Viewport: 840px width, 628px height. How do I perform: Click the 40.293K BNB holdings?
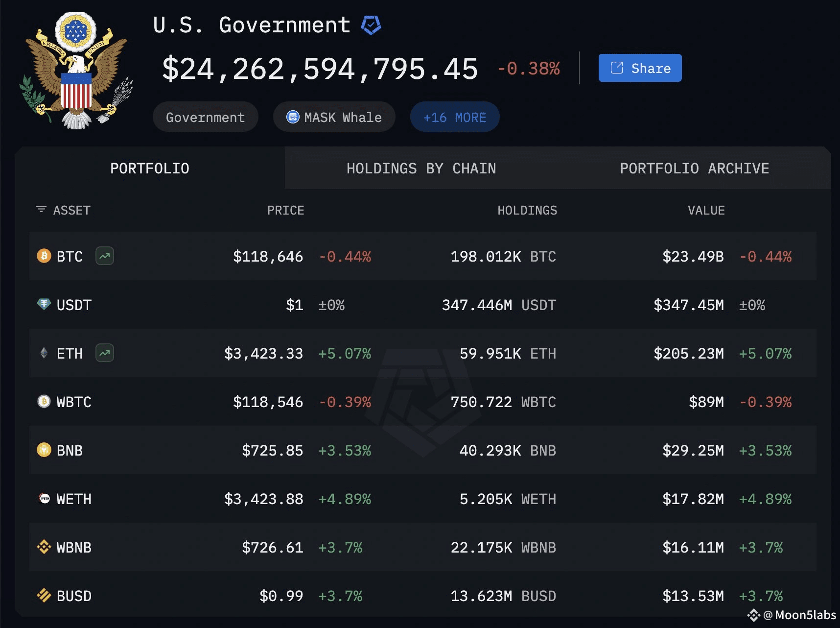508,450
